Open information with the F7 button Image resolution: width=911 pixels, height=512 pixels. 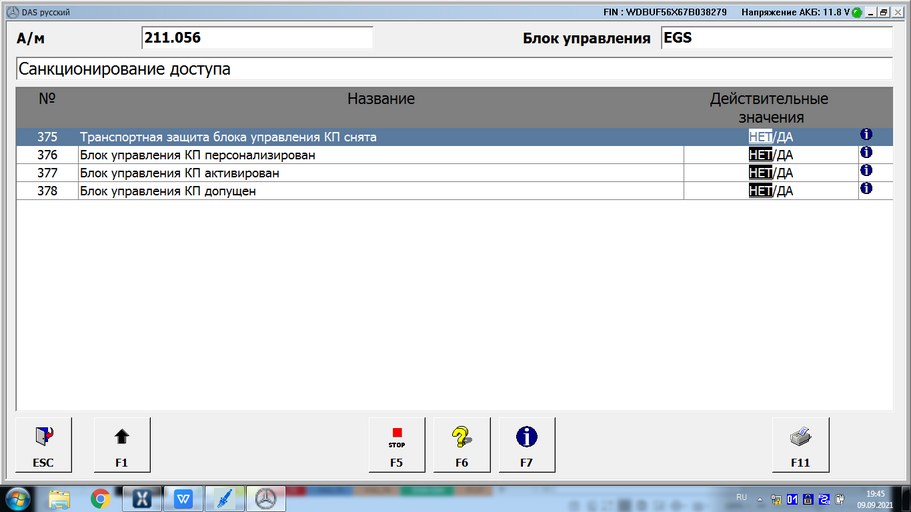[x=527, y=445]
